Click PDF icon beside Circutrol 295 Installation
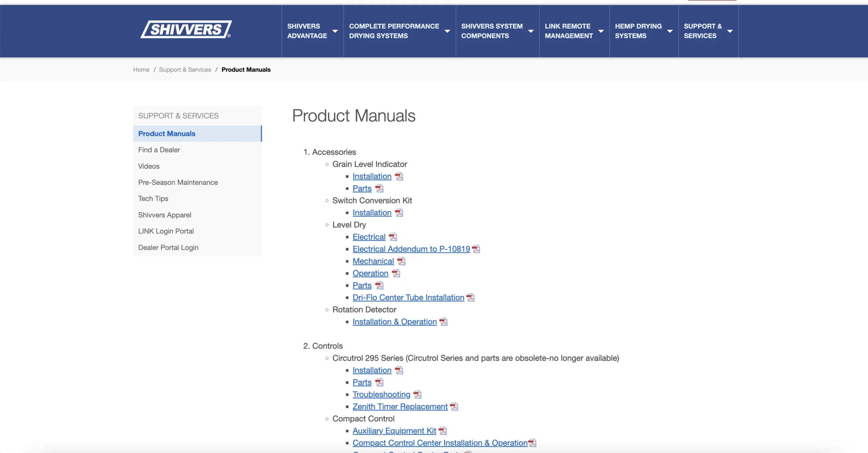The image size is (868, 453). pyautogui.click(x=399, y=370)
